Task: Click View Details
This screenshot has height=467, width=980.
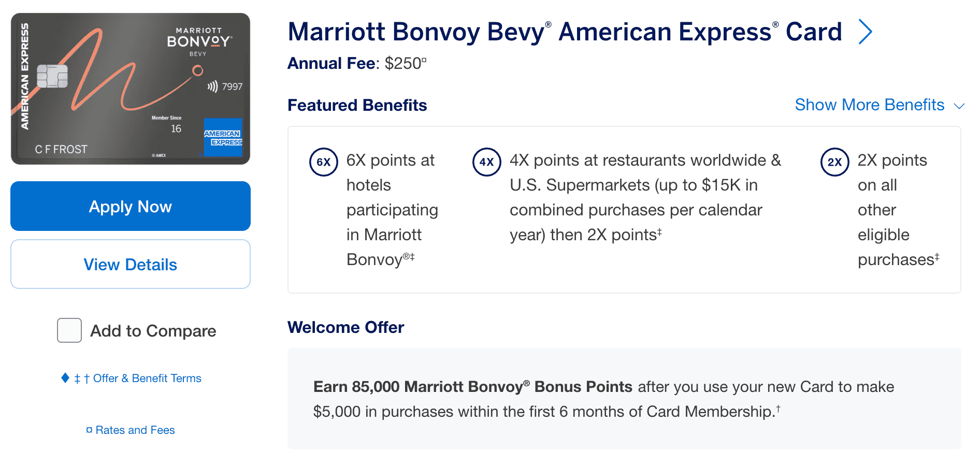Action: click(130, 264)
